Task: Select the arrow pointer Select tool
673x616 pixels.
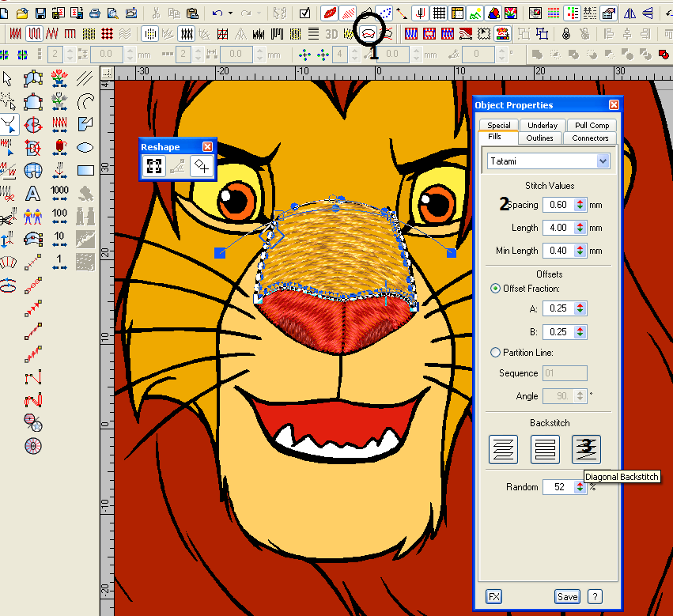Action: pyautogui.click(x=8, y=78)
